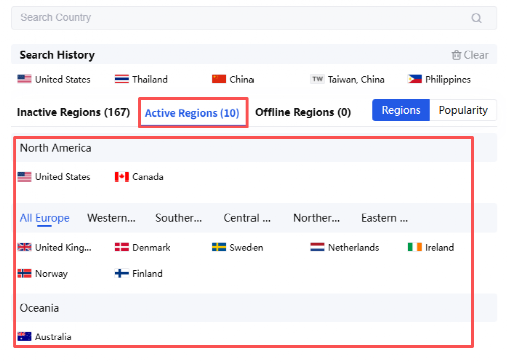Choose Philippines from Search History
Viewport: 507px width, 362px height.
pyautogui.click(x=439, y=79)
